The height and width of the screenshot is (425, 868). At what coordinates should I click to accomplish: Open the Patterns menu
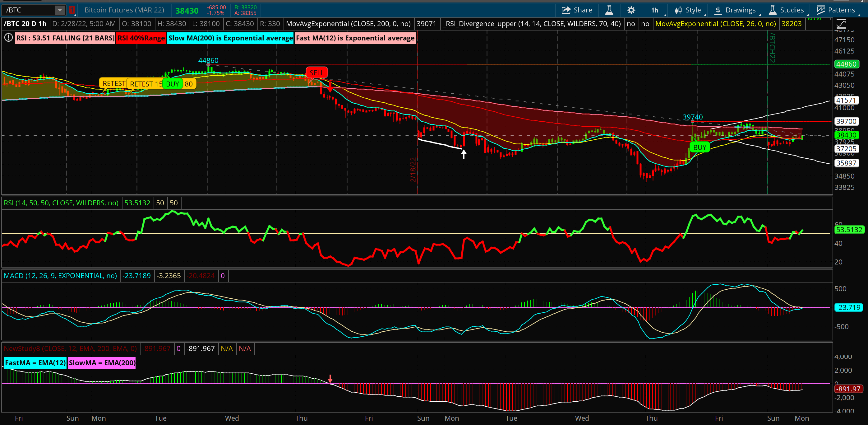pos(836,10)
